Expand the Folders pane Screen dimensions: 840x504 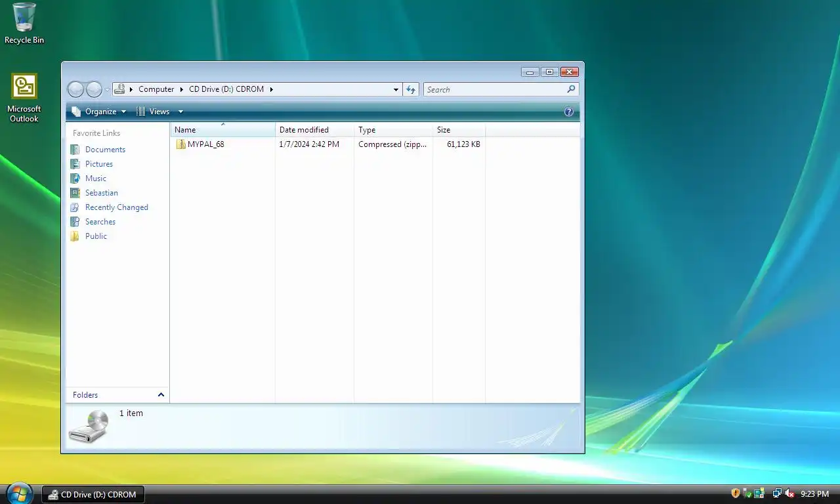pyautogui.click(x=117, y=395)
